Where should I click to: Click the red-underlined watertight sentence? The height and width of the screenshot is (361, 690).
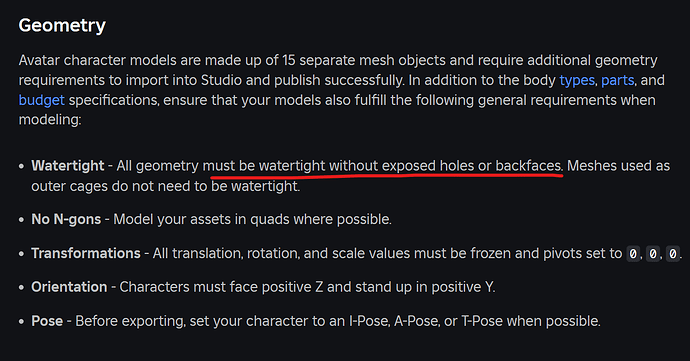point(382,166)
